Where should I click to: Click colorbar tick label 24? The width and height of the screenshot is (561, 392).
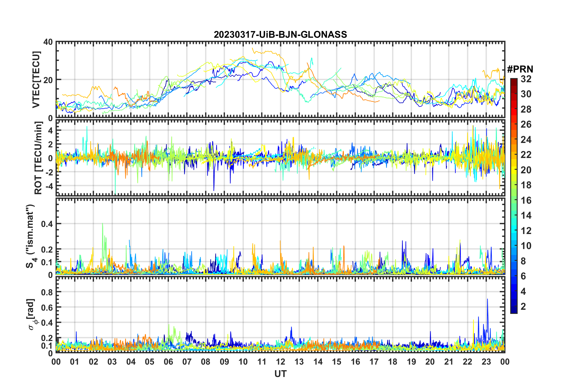coord(526,139)
